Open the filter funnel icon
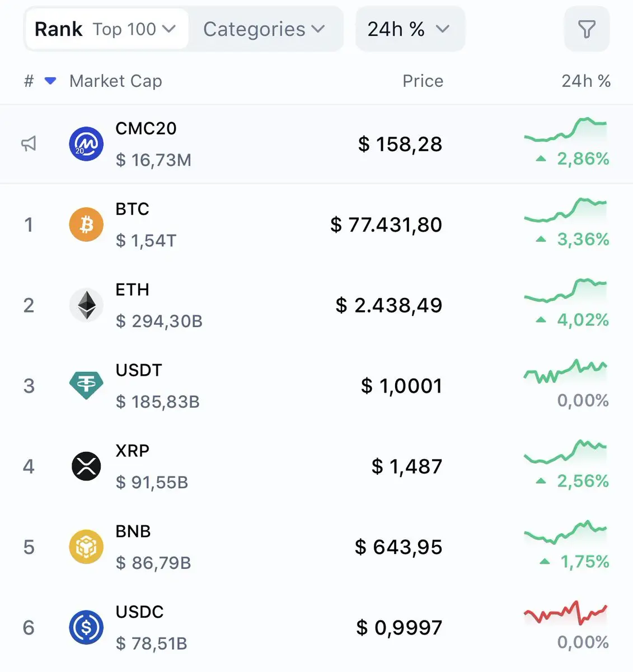 [x=587, y=29]
